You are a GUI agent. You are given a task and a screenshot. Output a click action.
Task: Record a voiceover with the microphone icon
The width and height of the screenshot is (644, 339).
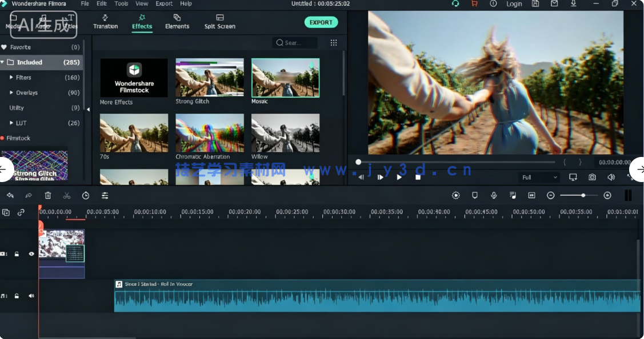(x=494, y=195)
